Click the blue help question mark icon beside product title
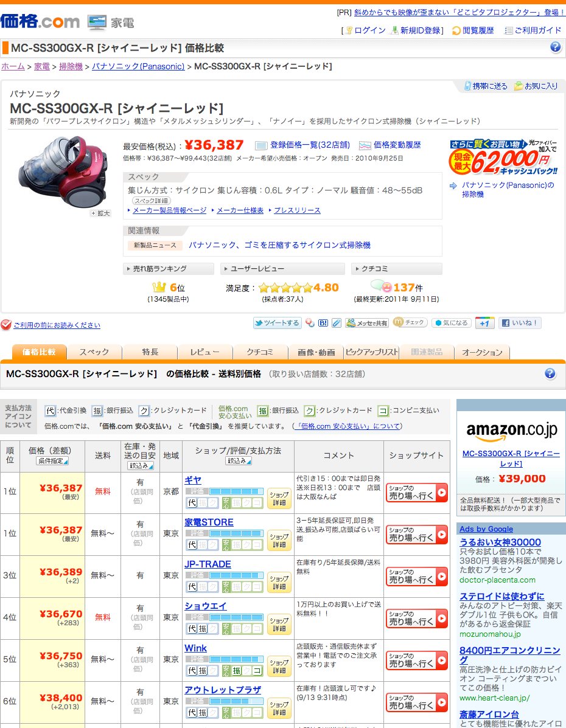The width and height of the screenshot is (566, 728). [555, 47]
